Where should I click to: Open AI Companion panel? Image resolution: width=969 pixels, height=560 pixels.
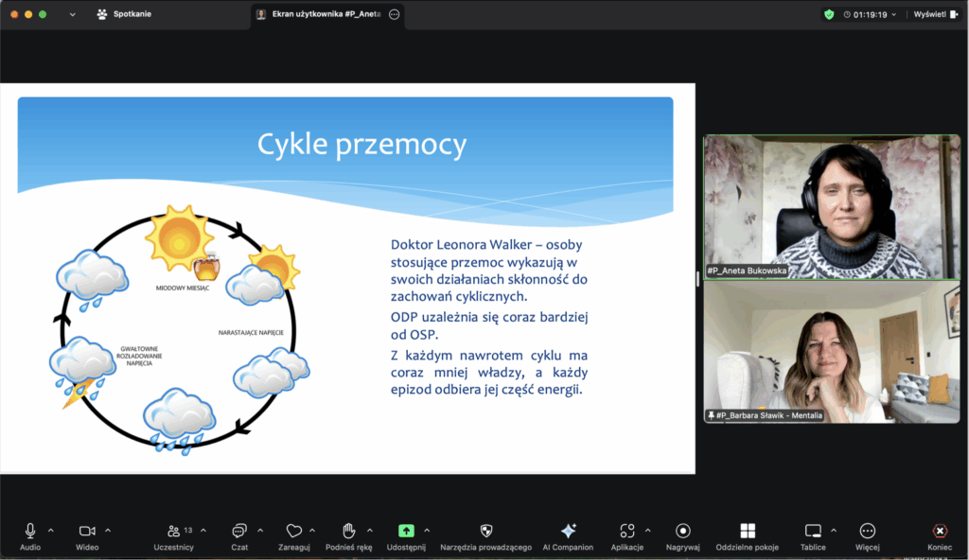click(x=568, y=532)
